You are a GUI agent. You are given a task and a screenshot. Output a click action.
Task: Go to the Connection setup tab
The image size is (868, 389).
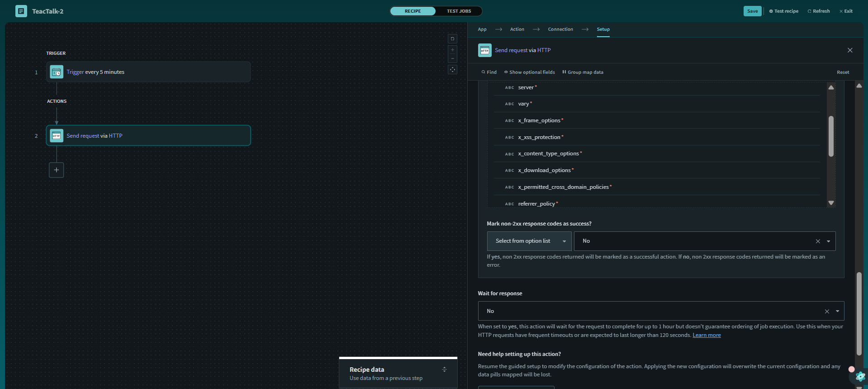click(560, 29)
